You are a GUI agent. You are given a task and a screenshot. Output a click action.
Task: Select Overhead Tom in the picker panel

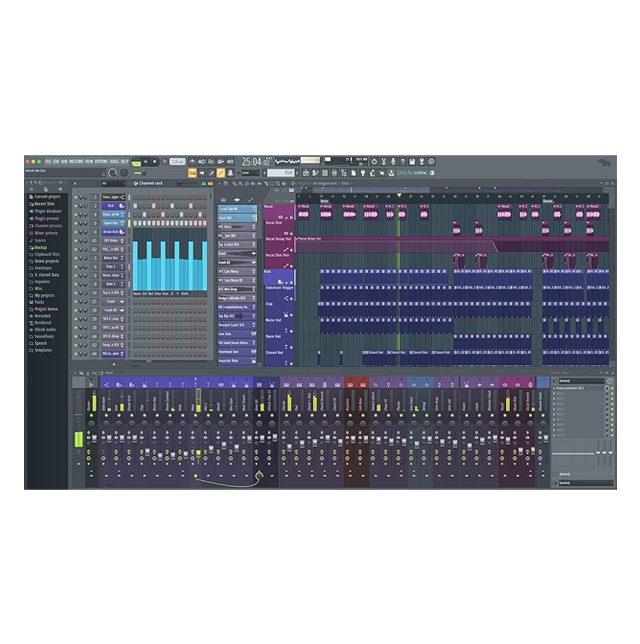click(237, 352)
